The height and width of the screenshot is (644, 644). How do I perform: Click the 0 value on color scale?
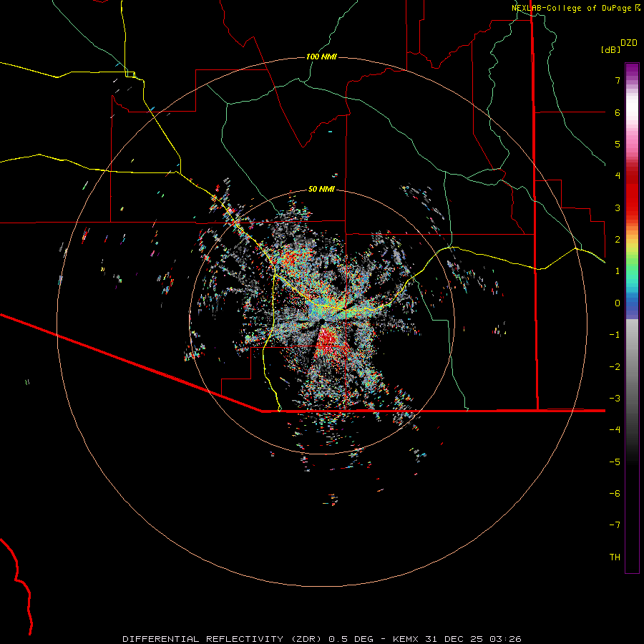[x=618, y=303]
